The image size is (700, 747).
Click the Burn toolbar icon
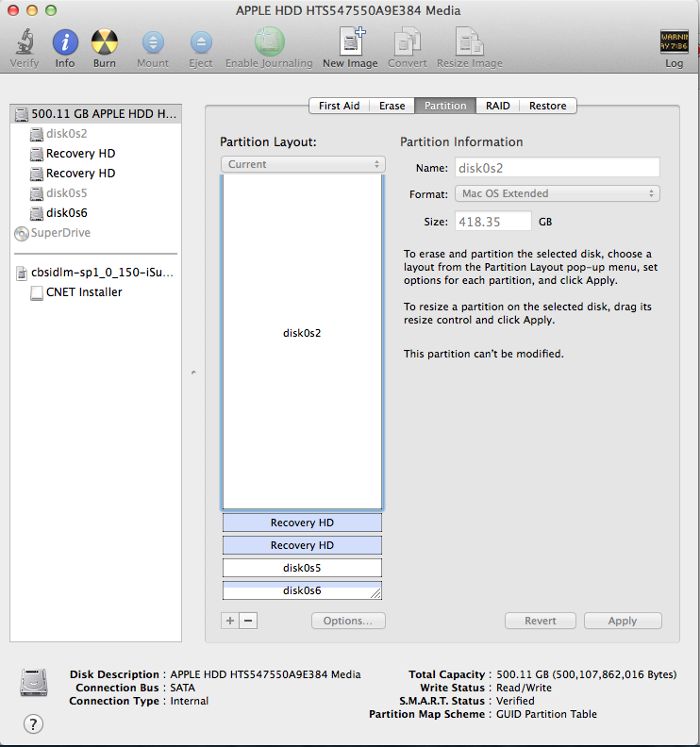pos(105,41)
